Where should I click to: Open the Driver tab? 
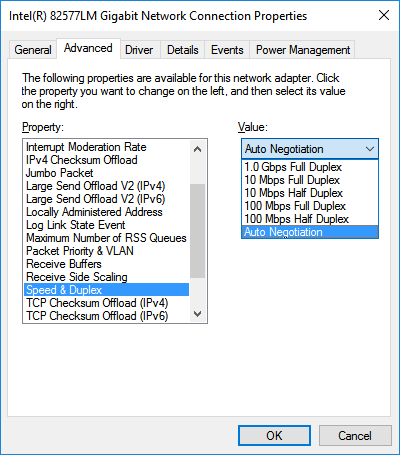click(x=139, y=50)
